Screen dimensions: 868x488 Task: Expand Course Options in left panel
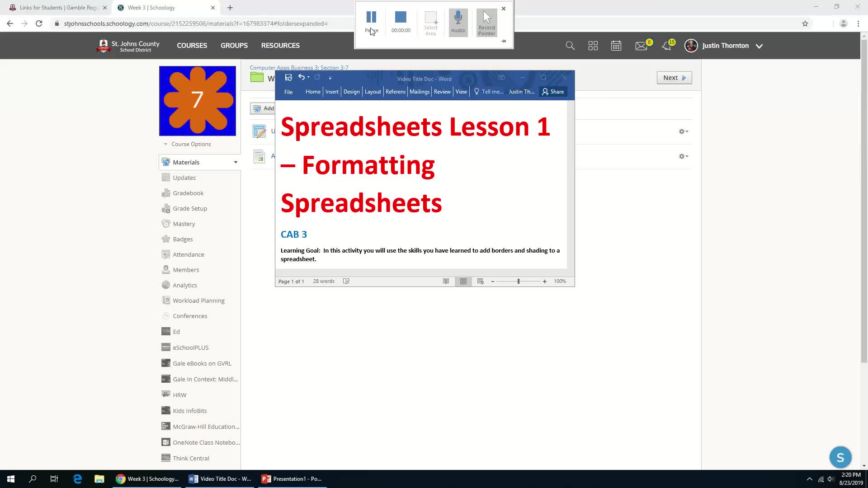point(187,144)
